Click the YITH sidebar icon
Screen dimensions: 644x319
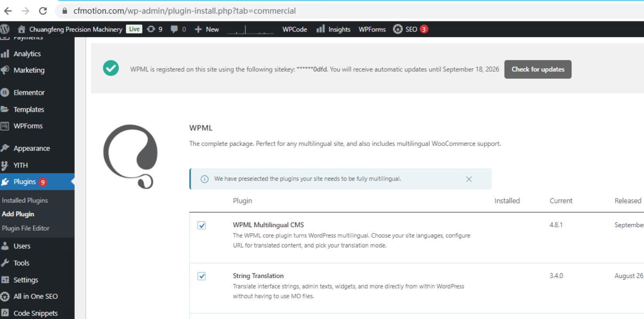pyautogui.click(x=5, y=165)
